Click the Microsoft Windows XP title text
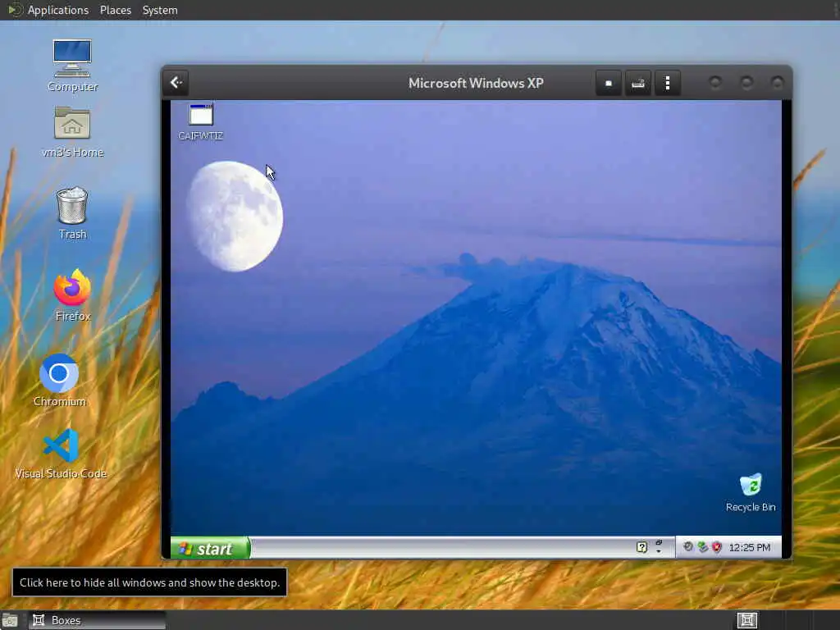The image size is (840, 630). 476,83
